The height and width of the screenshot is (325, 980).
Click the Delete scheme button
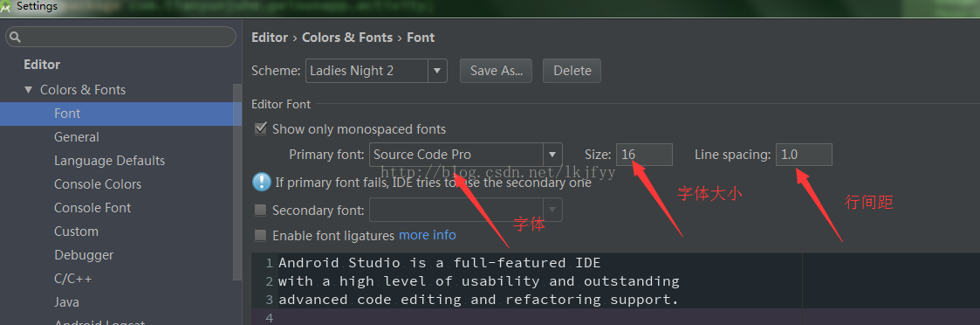tap(572, 71)
